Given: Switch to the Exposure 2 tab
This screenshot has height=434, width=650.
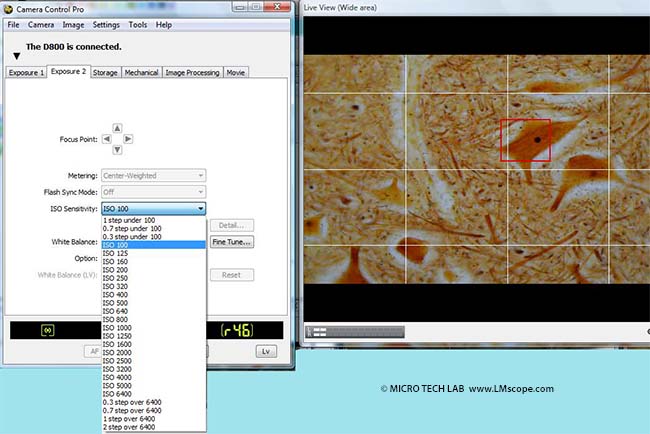Looking at the screenshot, I should coord(68,71).
